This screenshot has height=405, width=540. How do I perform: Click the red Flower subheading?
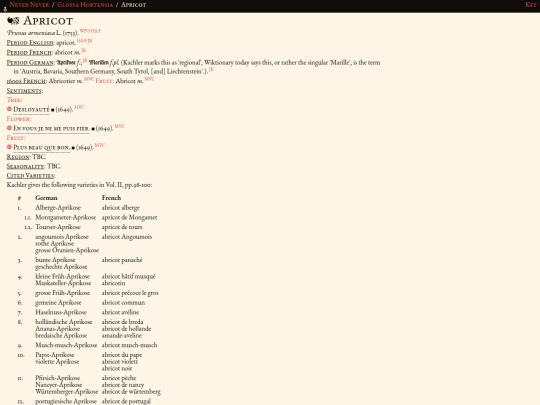point(19,119)
